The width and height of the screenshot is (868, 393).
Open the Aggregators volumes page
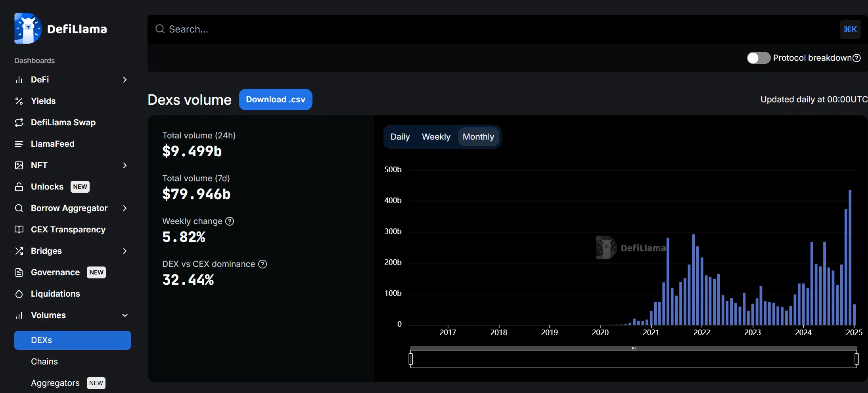pos(55,383)
